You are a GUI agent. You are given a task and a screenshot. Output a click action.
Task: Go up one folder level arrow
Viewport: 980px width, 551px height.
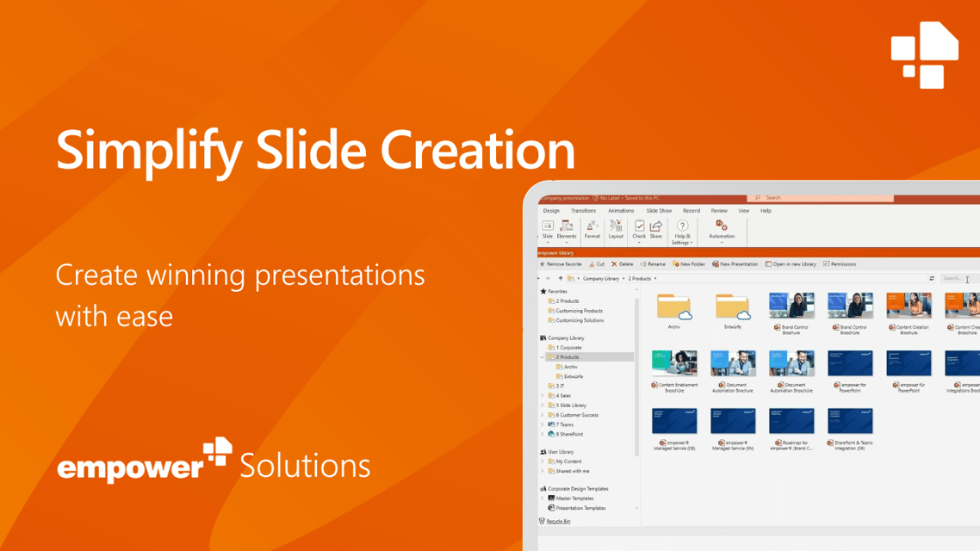click(561, 279)
